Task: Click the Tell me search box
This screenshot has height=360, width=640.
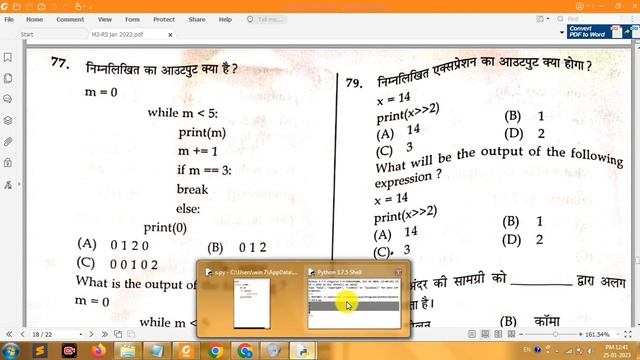Action: [x=267, y=19]
